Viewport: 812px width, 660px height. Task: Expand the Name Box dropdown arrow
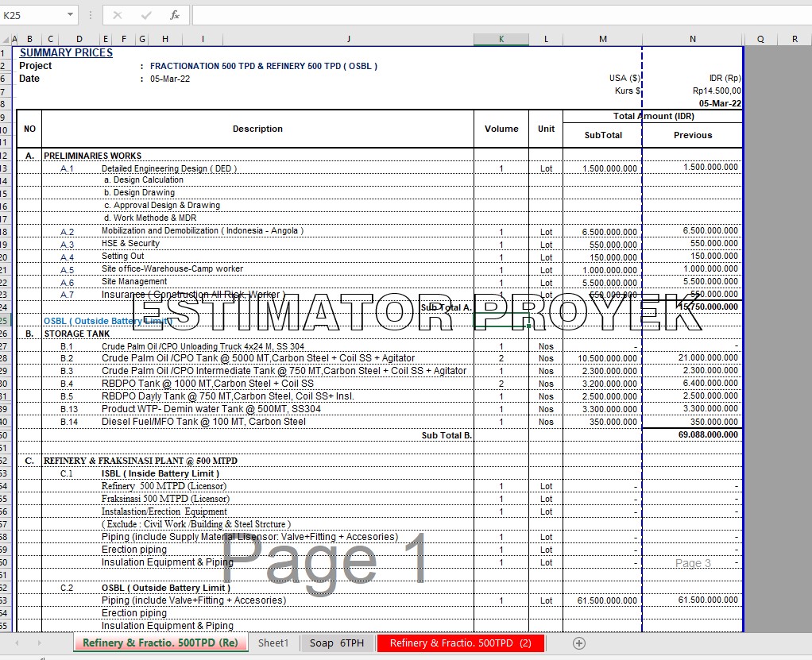click(x=71, y=15)
